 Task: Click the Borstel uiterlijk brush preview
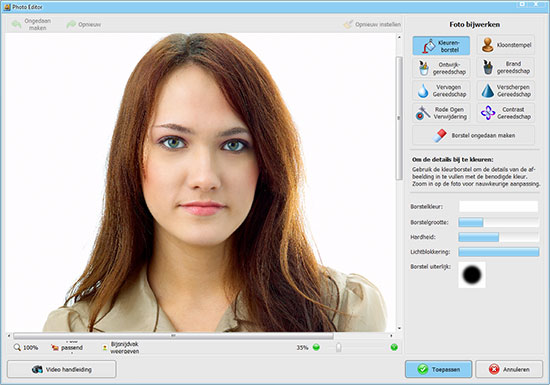tap(472, 275)
